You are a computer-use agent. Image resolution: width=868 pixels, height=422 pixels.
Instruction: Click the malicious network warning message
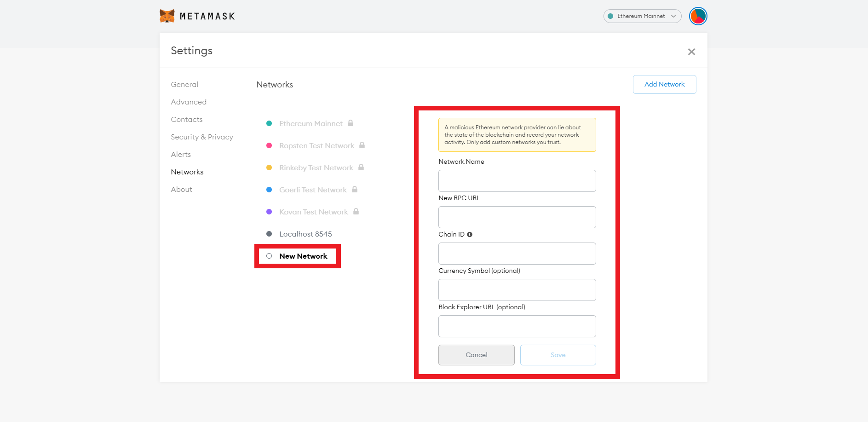click(517, 135)
